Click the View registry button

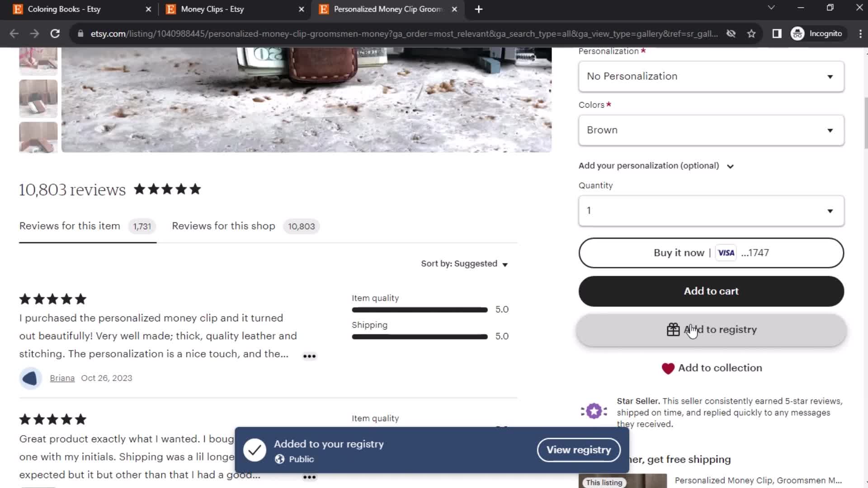pos(579,450)
